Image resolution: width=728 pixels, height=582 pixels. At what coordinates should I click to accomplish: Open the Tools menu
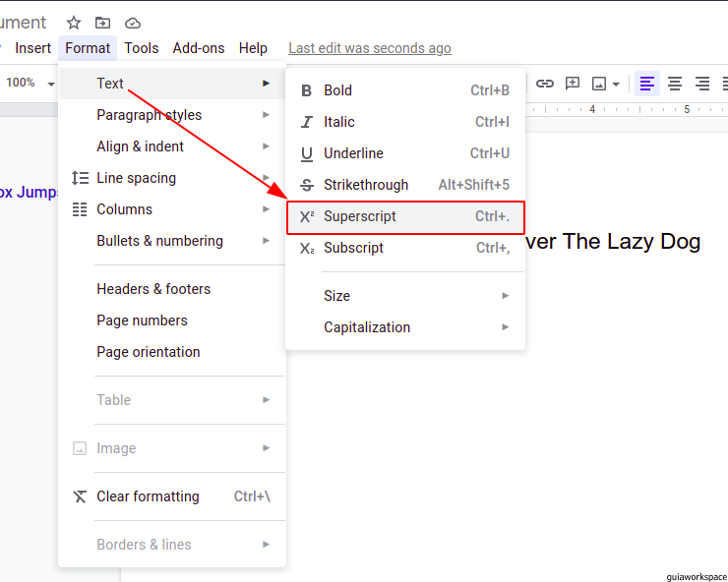pyautogui.click(x=142, y=48)
